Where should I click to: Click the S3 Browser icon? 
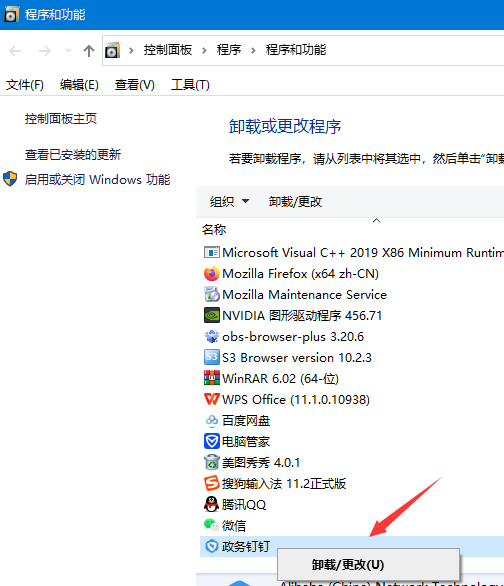click(211, 357)
